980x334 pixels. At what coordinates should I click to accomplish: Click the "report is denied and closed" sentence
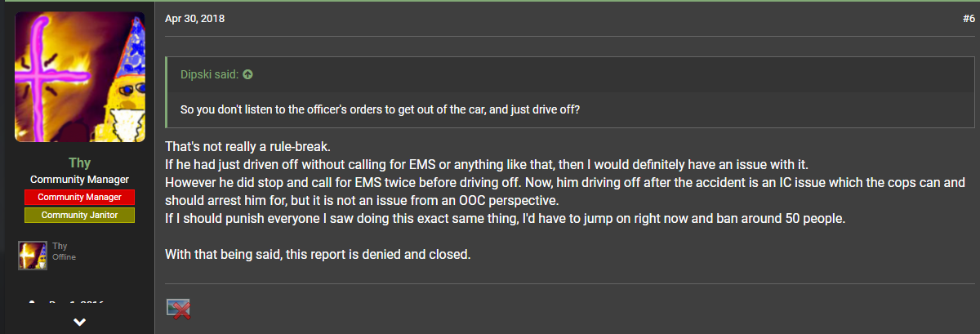318,254
